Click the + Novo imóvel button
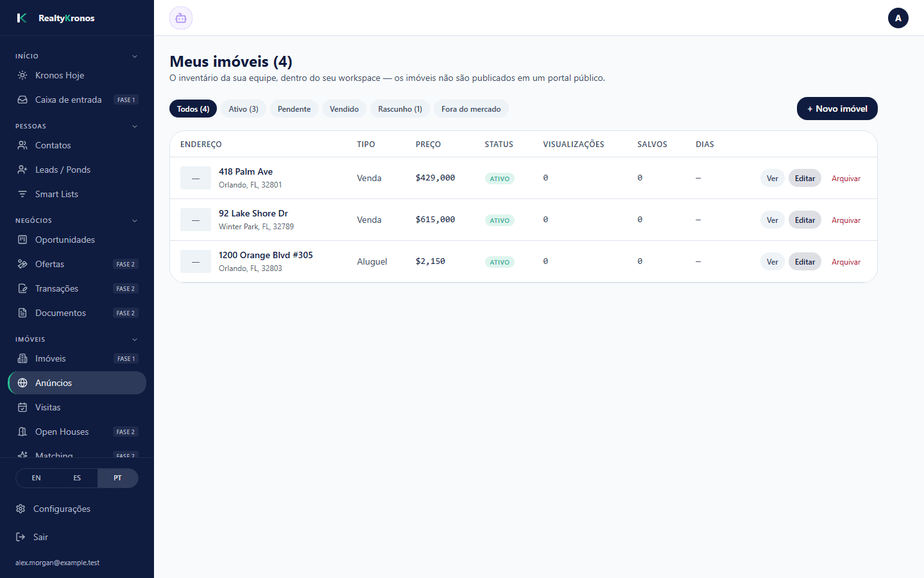924x578 pixels. [x=837, y=109]
